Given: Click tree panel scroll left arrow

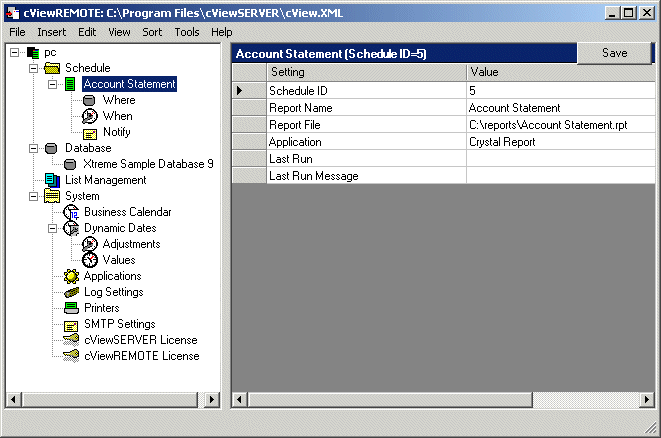Looking at the screenshot, I should pos(13,399).
